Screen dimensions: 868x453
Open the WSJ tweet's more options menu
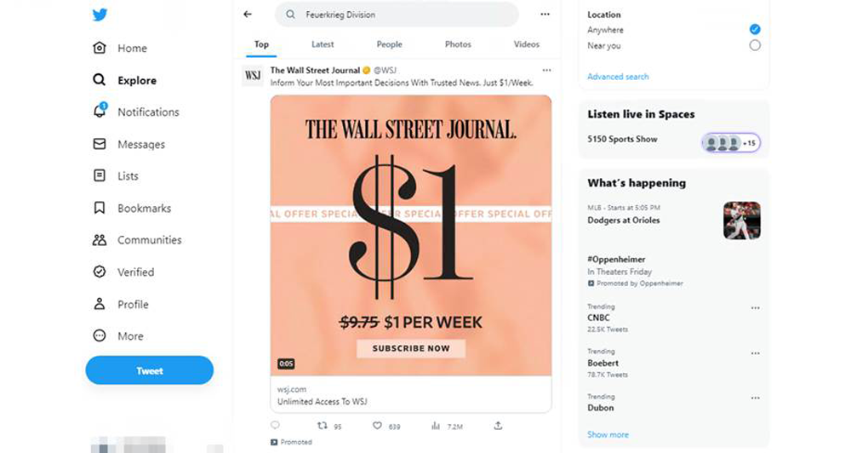547,71
